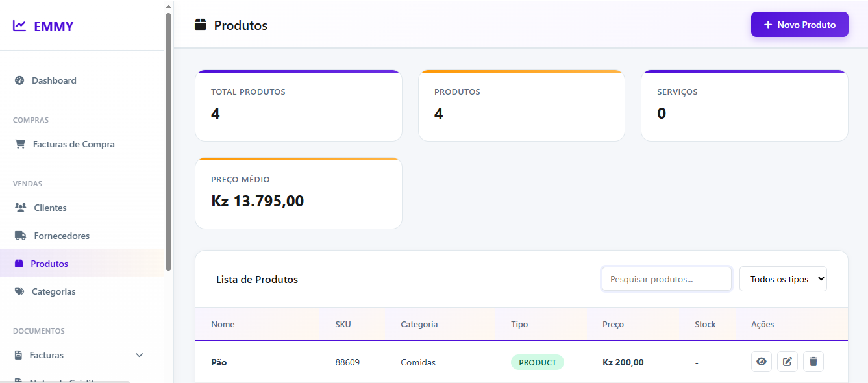This screenshot has width=868, height=383.
Task: Click the PRODUCT type badge for Pão
Action: tap(537, 362)
